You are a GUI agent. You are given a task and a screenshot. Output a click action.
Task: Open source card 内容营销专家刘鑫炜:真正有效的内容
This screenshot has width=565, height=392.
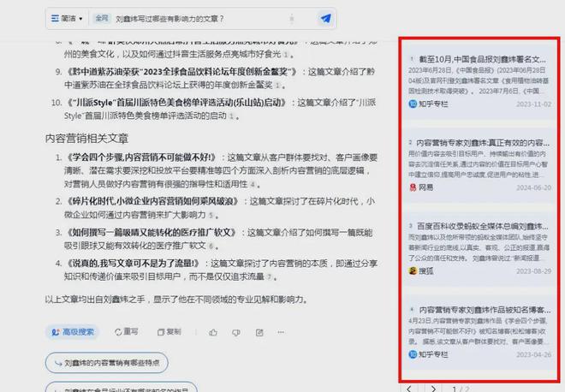pyautogui.click(x=479, y=165)
